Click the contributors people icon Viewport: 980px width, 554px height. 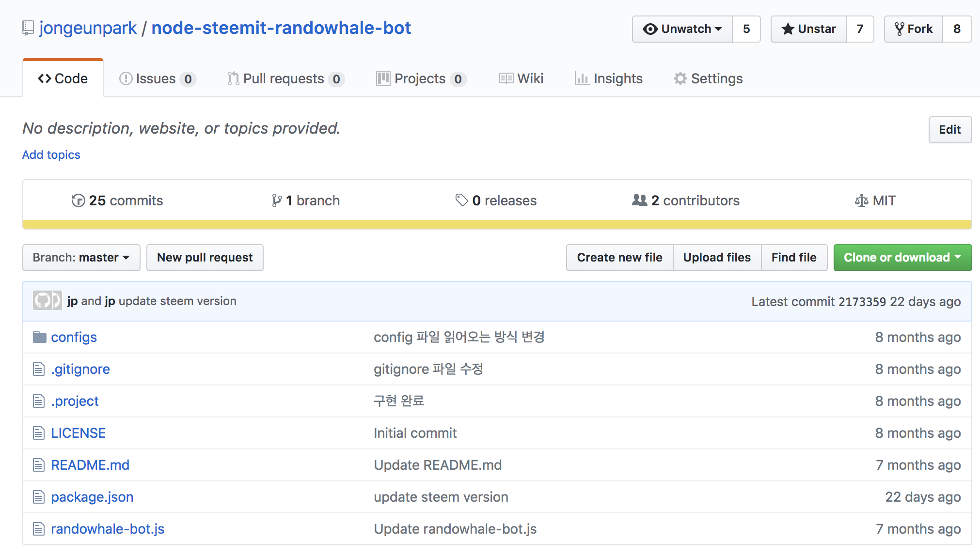640,200
